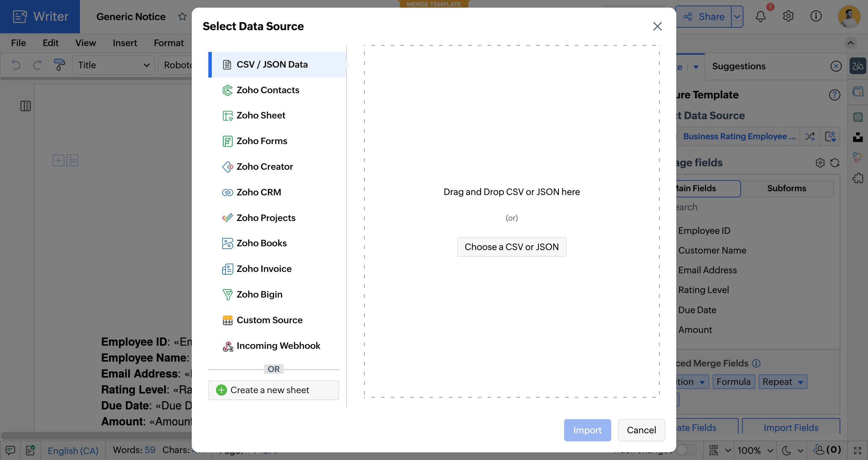
Task: Open notifications bell
Action: pos(761,17)
